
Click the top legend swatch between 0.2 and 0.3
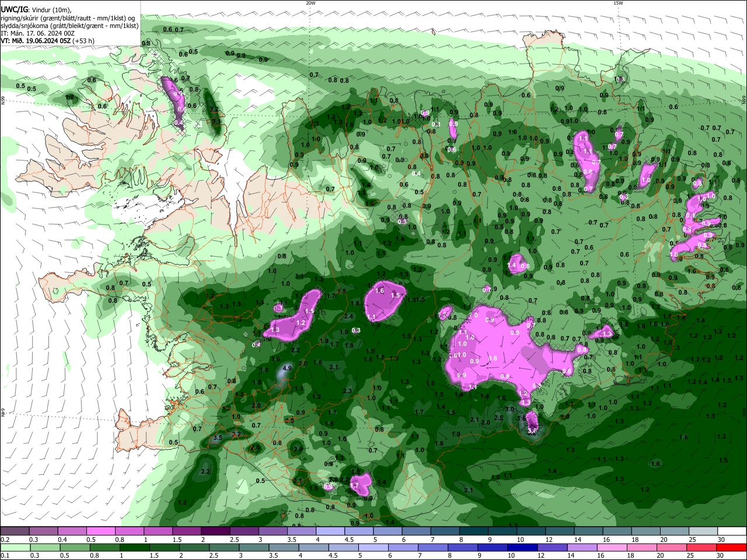15,531
